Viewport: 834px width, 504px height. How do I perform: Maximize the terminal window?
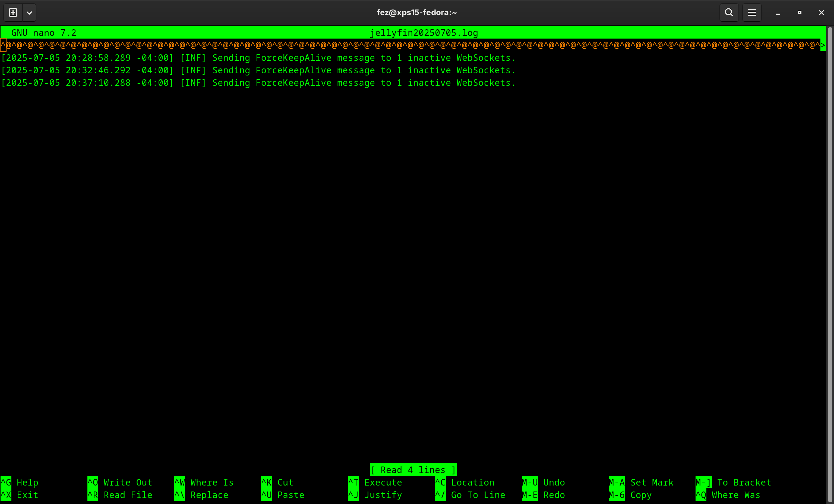[800, 12]
